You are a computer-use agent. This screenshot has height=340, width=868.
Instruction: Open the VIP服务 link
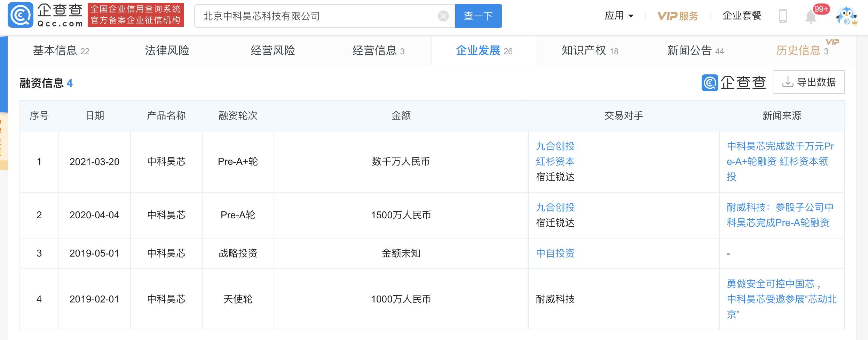coord(678,16)
